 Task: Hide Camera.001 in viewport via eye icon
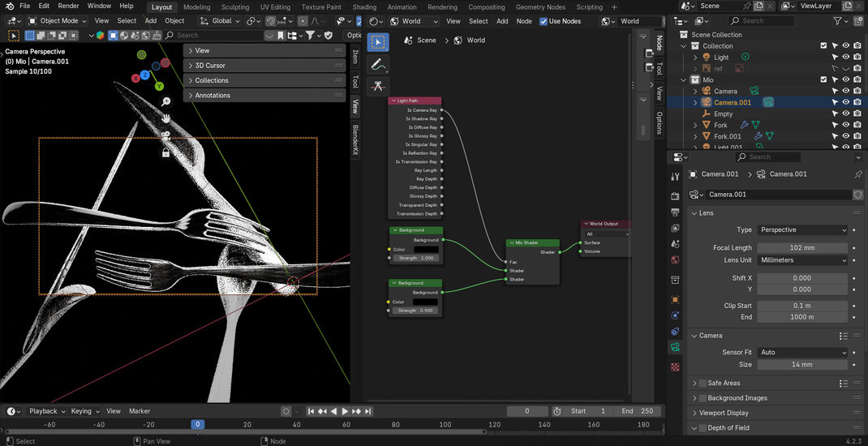coord(846,102)
